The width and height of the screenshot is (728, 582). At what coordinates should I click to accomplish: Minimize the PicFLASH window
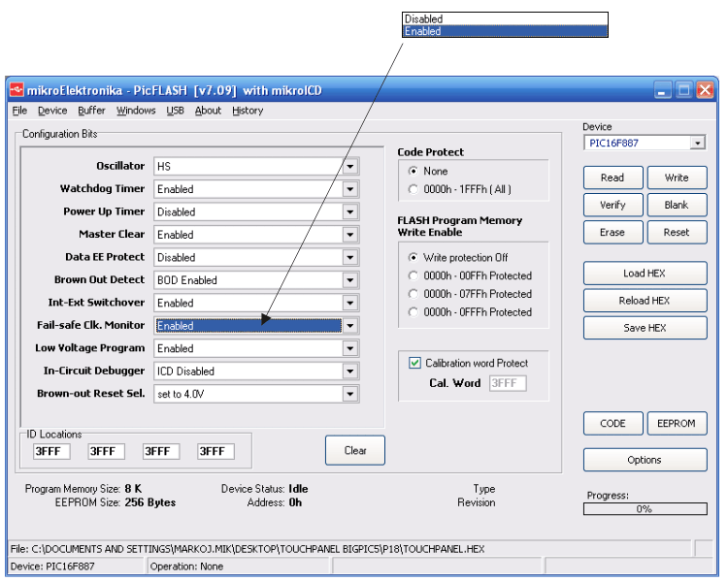pos(663,90)
